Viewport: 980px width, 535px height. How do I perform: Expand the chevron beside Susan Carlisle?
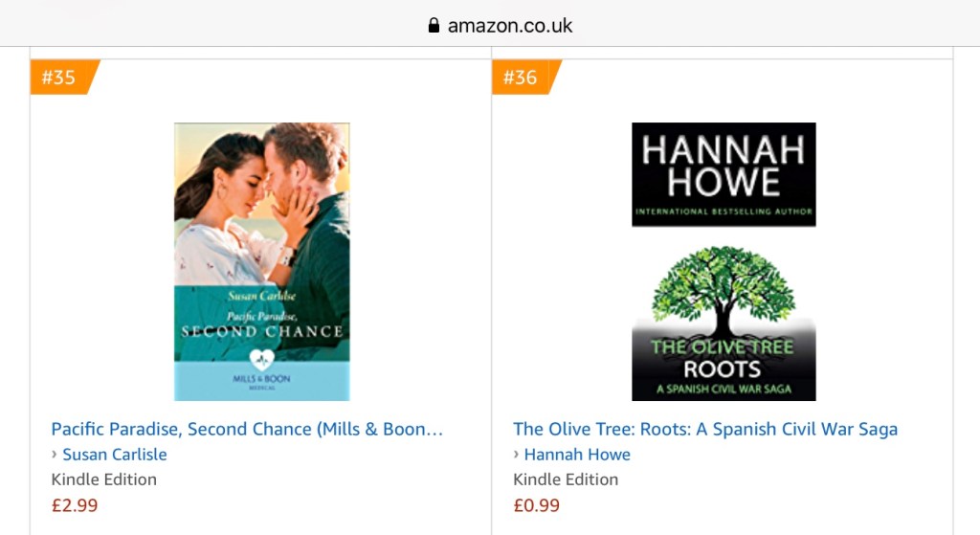[55, 455]
